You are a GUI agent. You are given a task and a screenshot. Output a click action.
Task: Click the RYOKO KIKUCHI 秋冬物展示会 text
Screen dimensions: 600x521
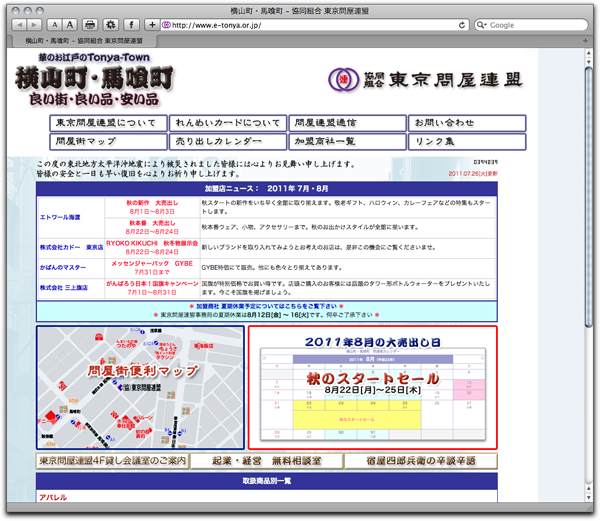pos(152,243)
